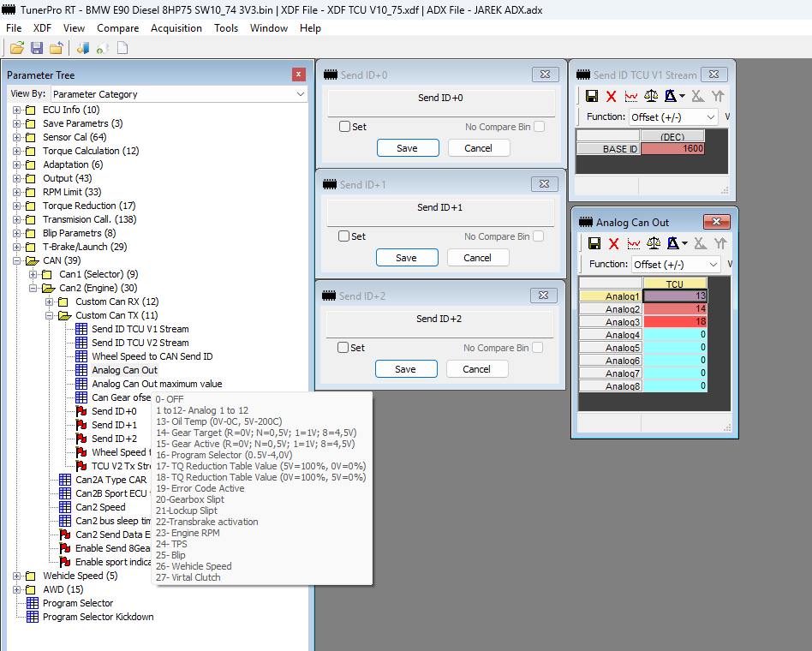The width and height of the screenshot is (812, 651).
Task: Click Save in the Send ID+0 window
Action: pyautogui.click(x=407, y=148)
